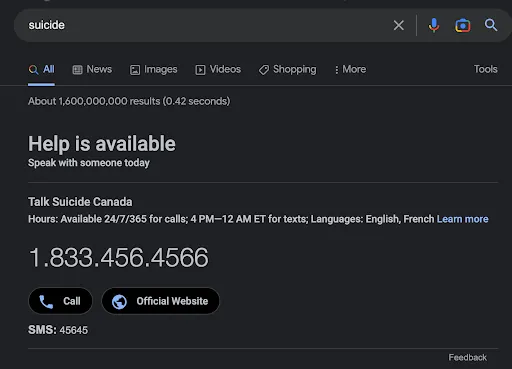Open the Tools options
This screenshot has height=369, width=512.
click(x=486, y=69)
